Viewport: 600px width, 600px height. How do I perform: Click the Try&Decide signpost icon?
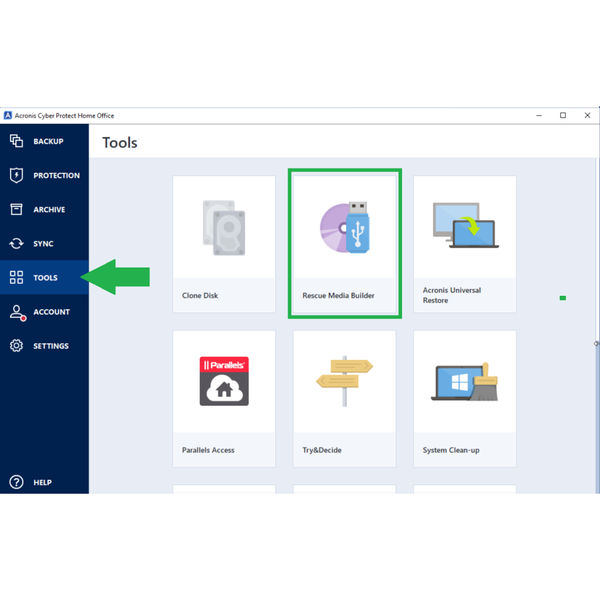[344, 381]
